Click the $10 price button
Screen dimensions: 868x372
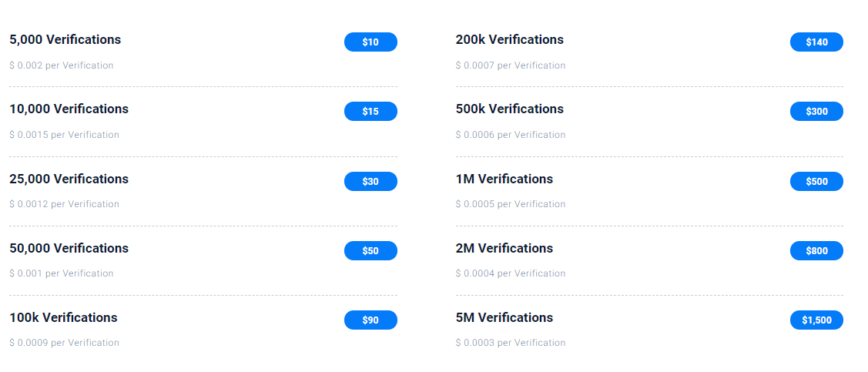click(x=370, y=42)
